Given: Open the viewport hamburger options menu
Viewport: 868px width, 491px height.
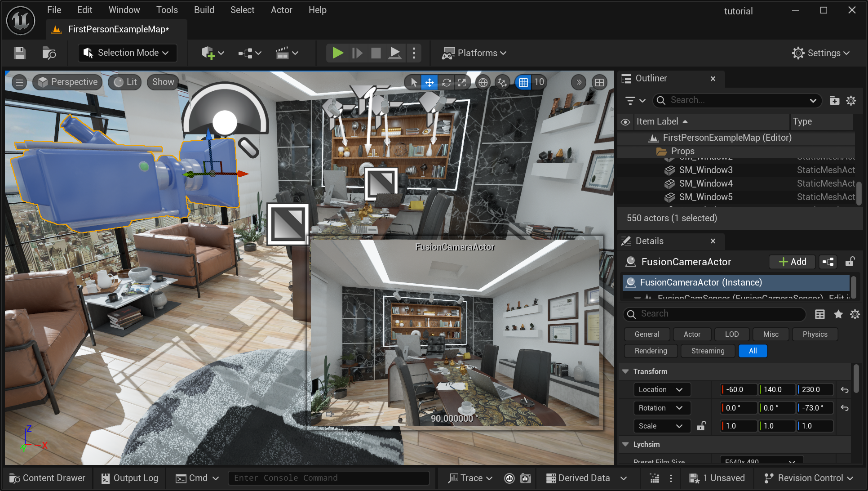Looking at the screenshot, I should [x=19, y=82].
